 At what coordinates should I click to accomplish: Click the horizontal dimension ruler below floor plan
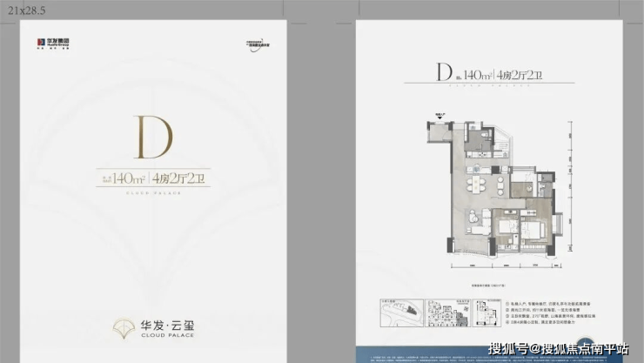[506, 266]
